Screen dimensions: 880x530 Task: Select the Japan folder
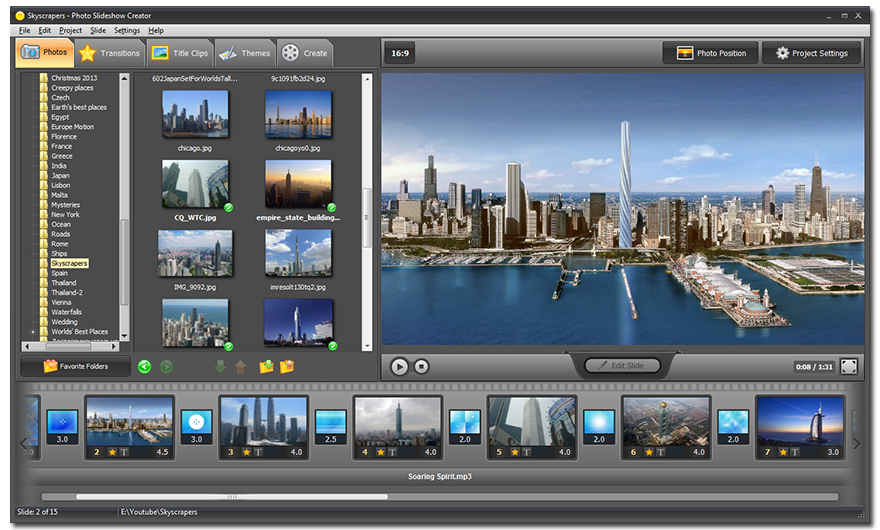(x=60, y=176)
